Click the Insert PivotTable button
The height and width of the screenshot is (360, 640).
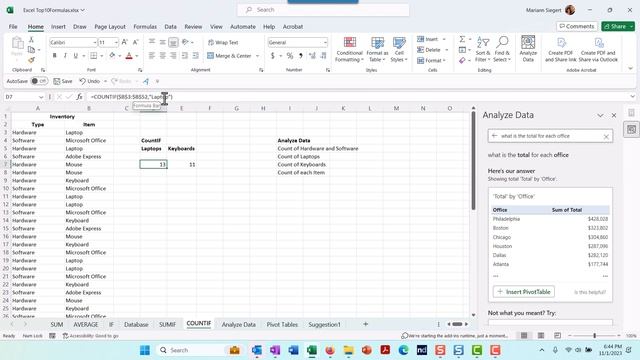pos(524,292)
